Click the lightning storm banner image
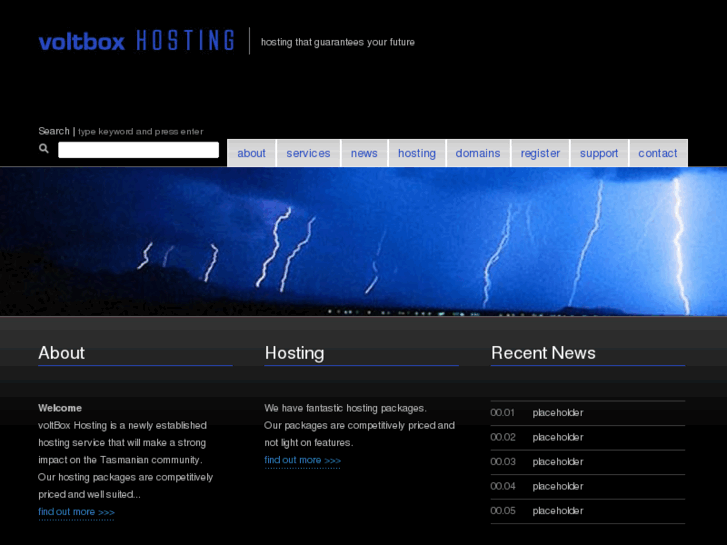Image resolution: width=727 pixels, height=545 pixels. point(363,241)
